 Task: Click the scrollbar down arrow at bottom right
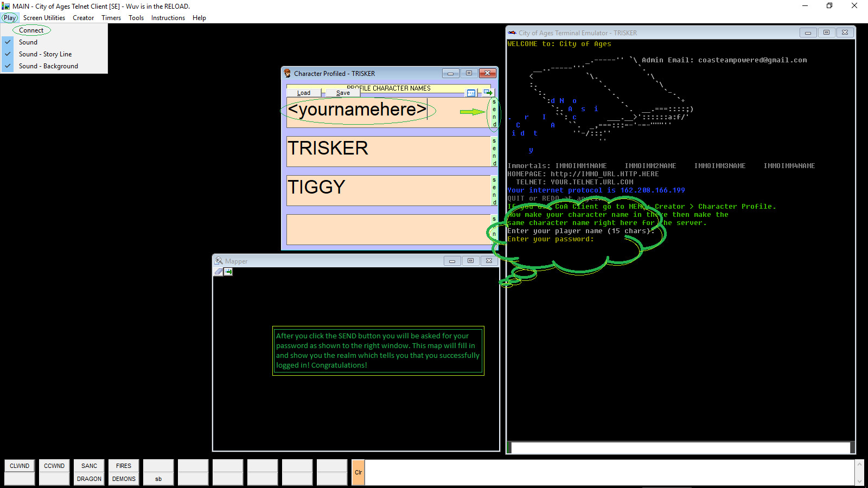pyautogui.click(x=859, y=480)
